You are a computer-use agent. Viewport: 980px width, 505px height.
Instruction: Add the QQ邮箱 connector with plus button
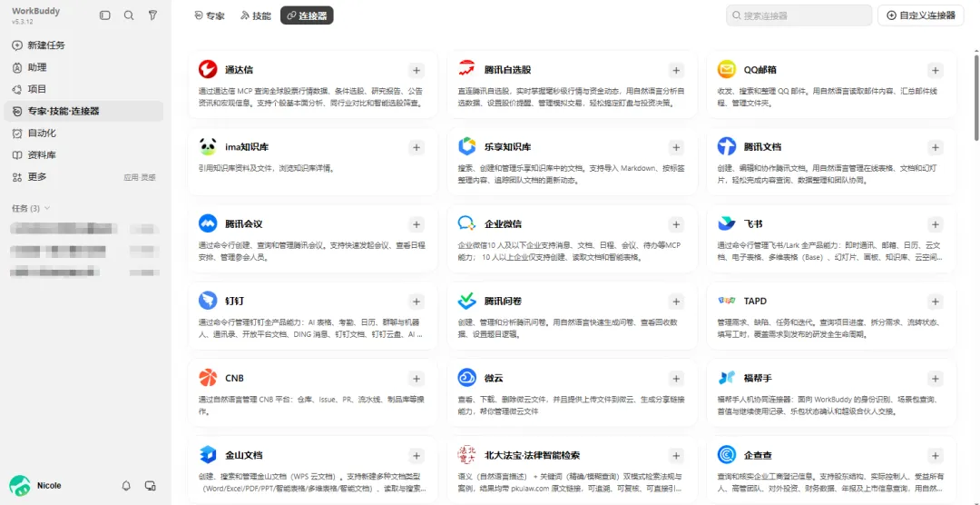point(935,70)
